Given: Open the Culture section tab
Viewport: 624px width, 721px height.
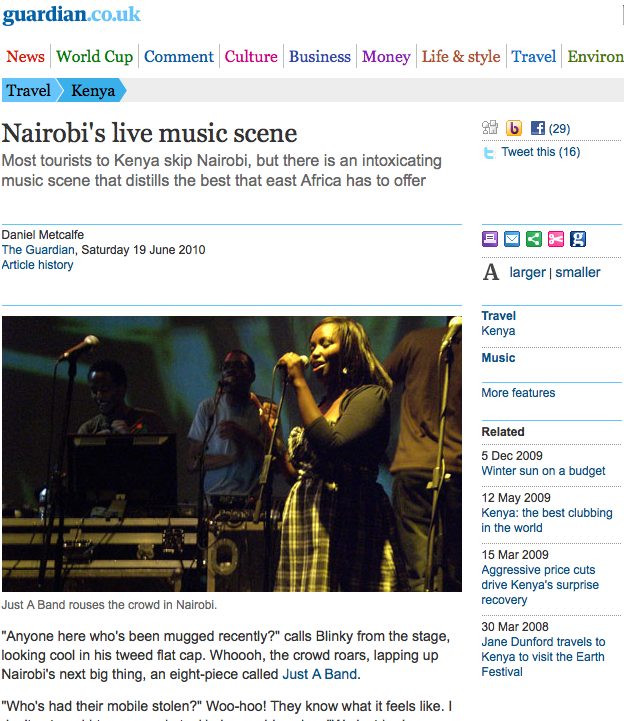Looking at the screenshot, I should 251,57.
